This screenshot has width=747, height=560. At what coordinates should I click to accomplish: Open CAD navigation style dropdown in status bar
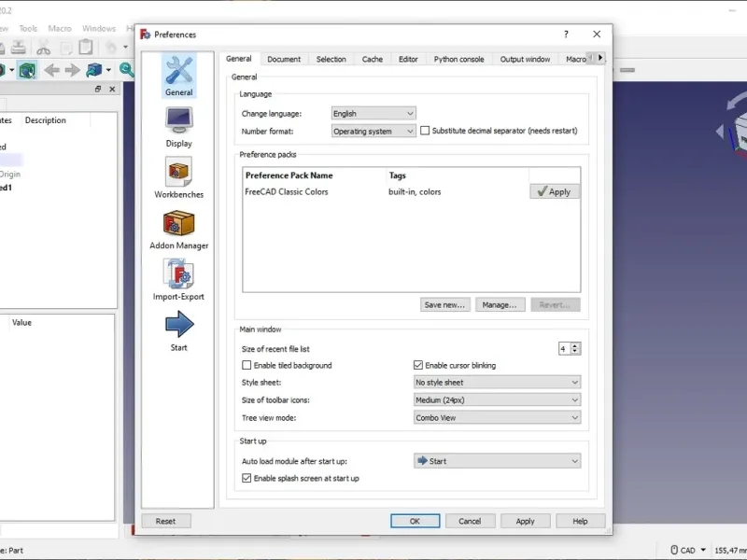click(x=703, y=550)
